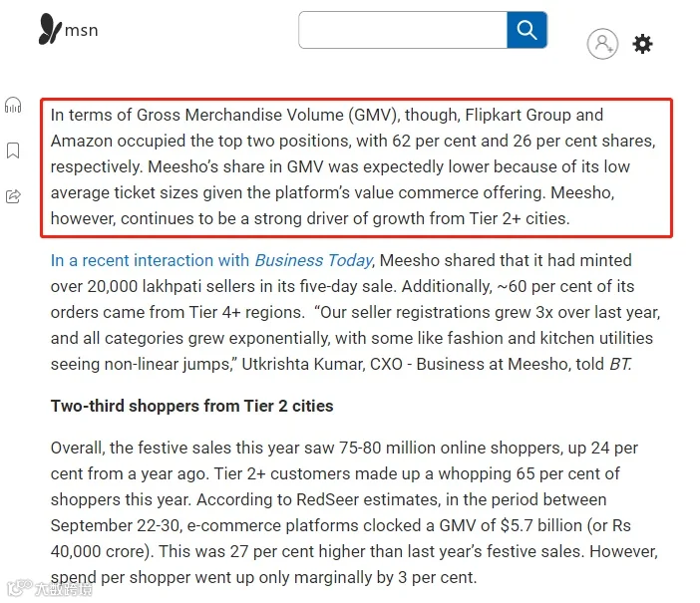Open the settings gear icon

(642, 44)
